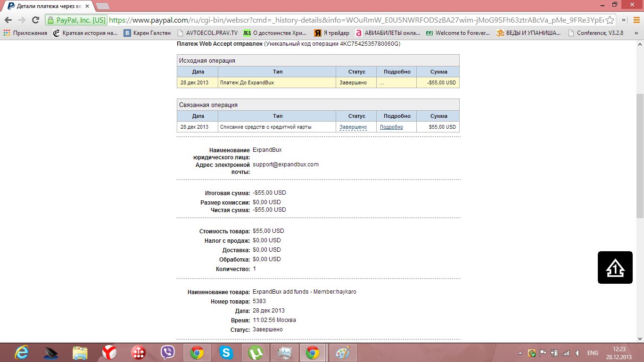The width and height of the screenshot is (644, 362).
Task: Click the browser forward arrow
Action: [22, 20]
